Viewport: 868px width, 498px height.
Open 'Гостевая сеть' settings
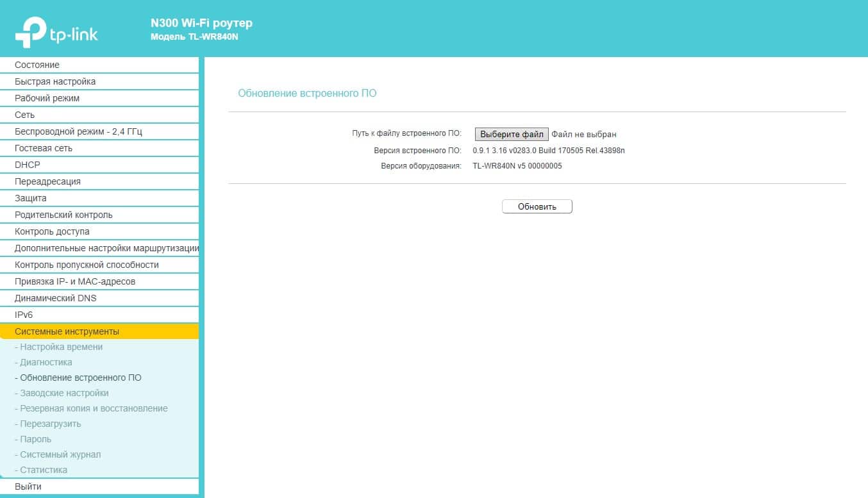44,148
